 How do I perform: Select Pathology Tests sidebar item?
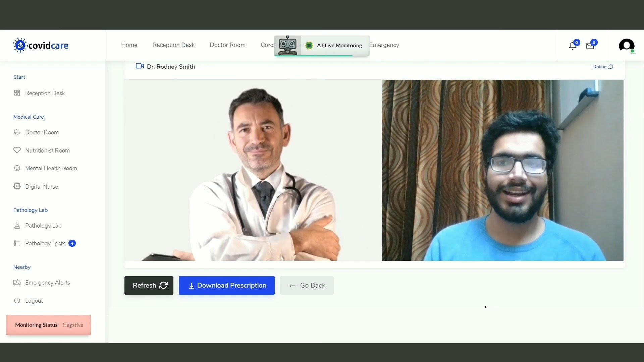click(x=45, y=243)
